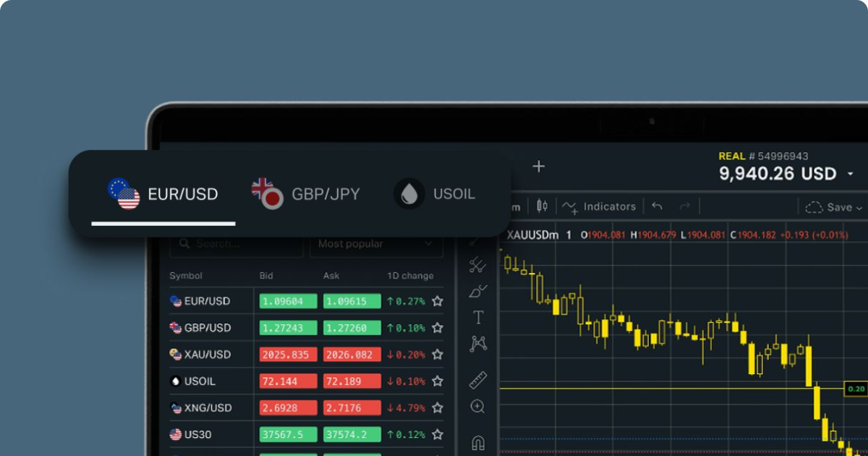Expand the 9,940.26 USD account dropdown
Image resolution: width=868 pixels, height=456 pixels.
783,173
